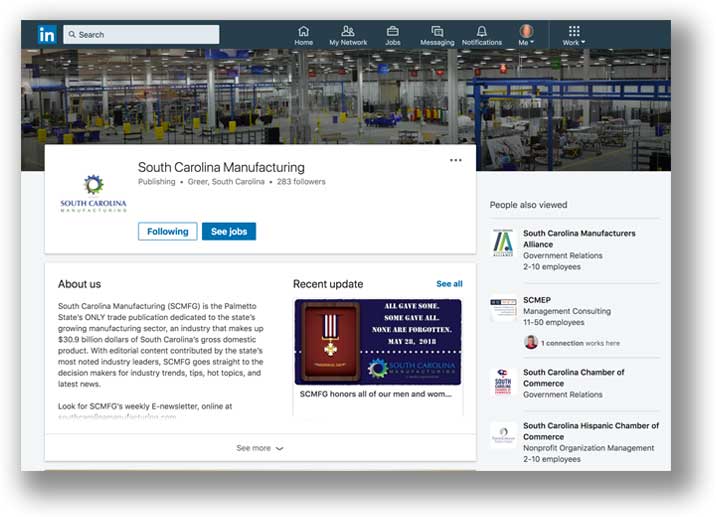716x517 pixels.
Task: Open Messaging from the top bar
Action: click(x=437, y=35)
